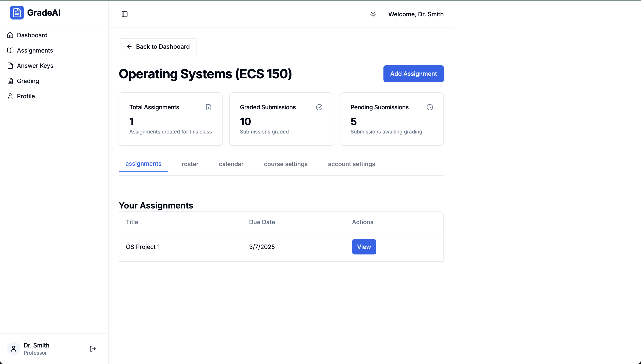Switch to the roster tab
The width and height of the screenshot is (641, 364).
click(190, 164)
